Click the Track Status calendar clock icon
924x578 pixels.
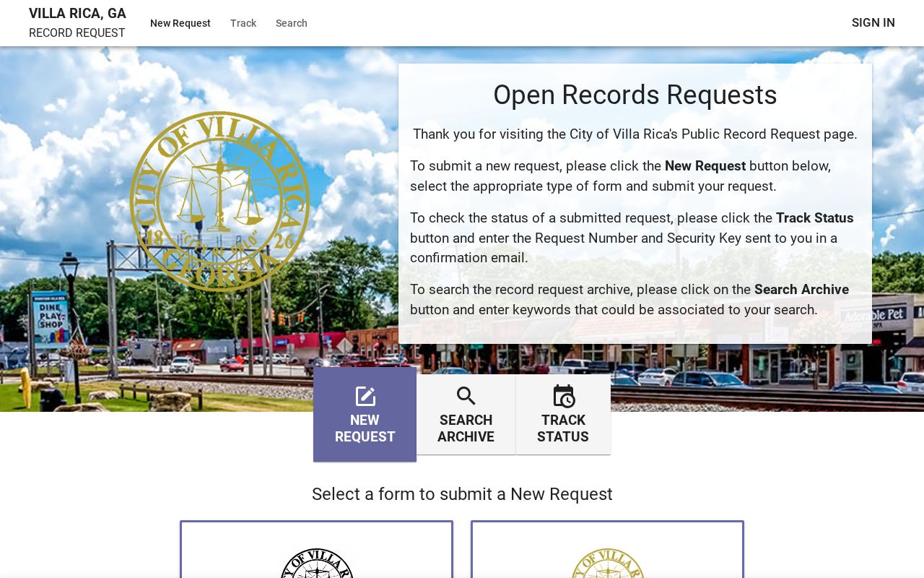[x=563, y=396]
